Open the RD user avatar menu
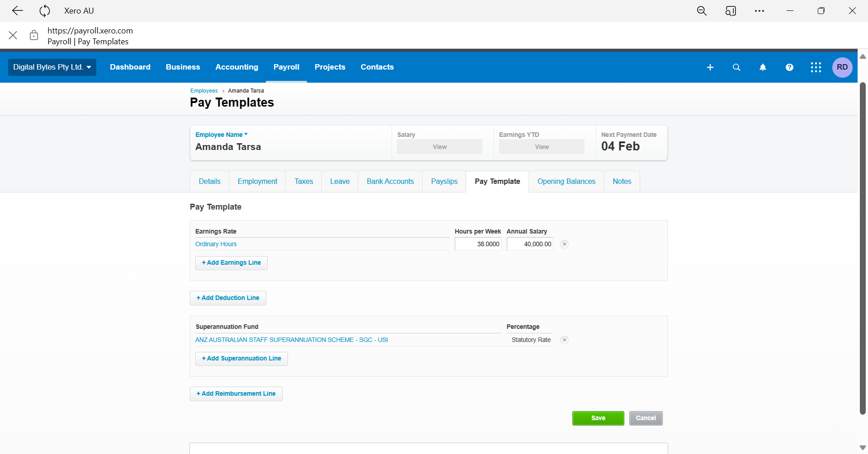This screenshot has height=454, width=868. tap(842, 67)
